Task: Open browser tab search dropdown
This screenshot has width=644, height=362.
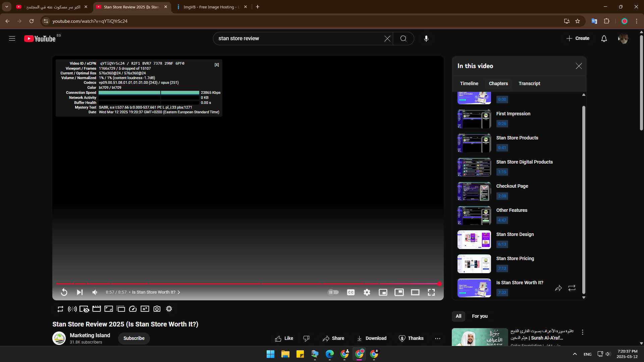Action: tap(7, 7)
